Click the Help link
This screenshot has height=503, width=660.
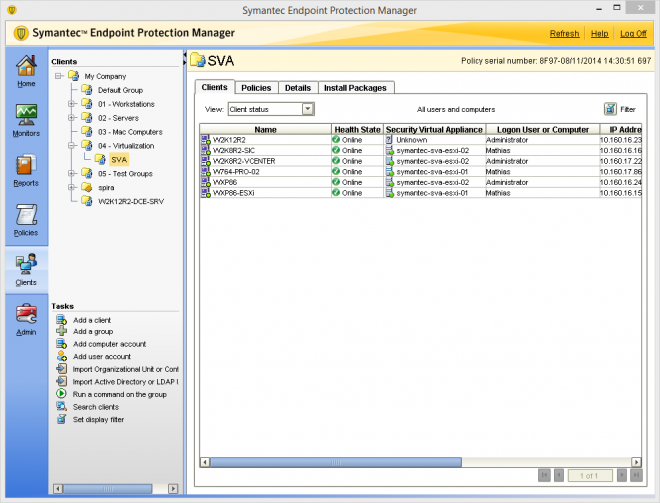pos(599,34)
